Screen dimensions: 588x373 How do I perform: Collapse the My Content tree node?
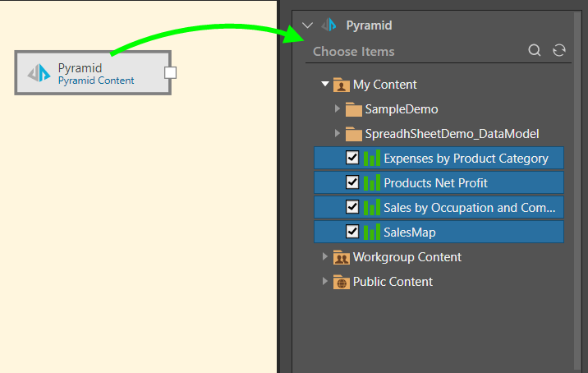click(325, 85)
